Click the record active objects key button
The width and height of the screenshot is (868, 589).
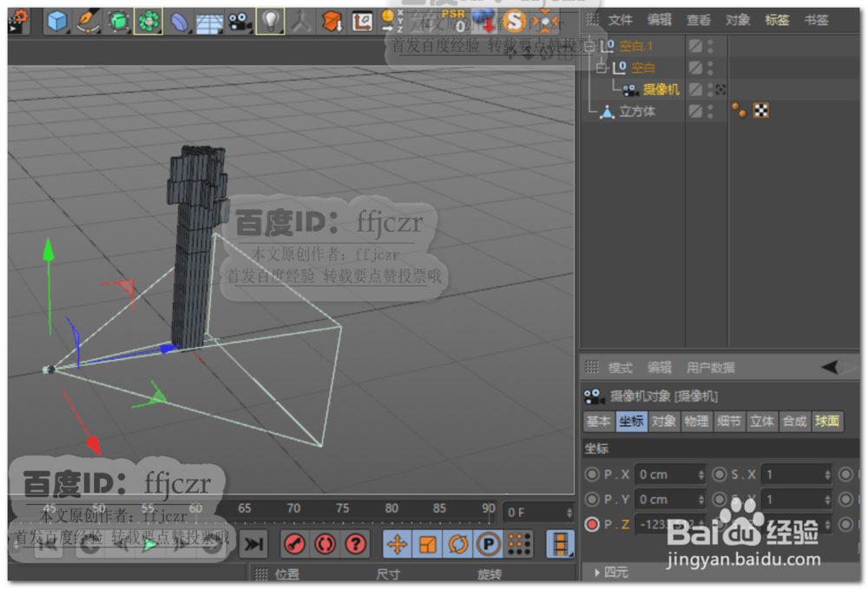294,545
